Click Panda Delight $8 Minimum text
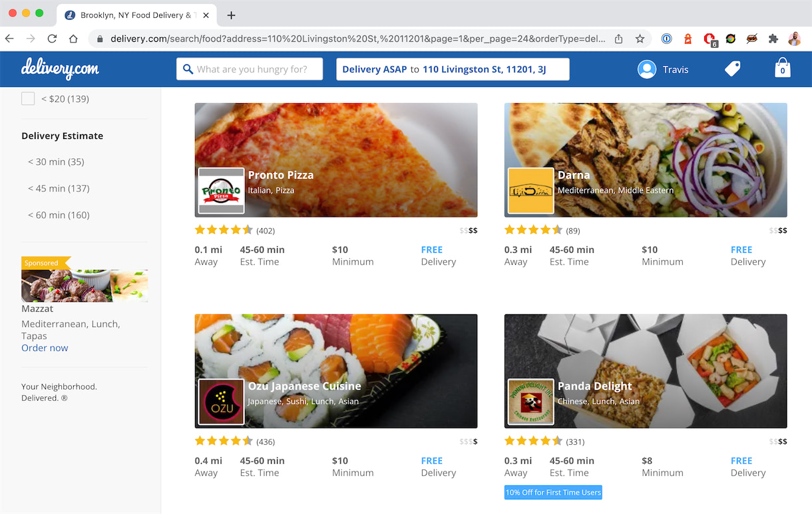 click(662, 467)
